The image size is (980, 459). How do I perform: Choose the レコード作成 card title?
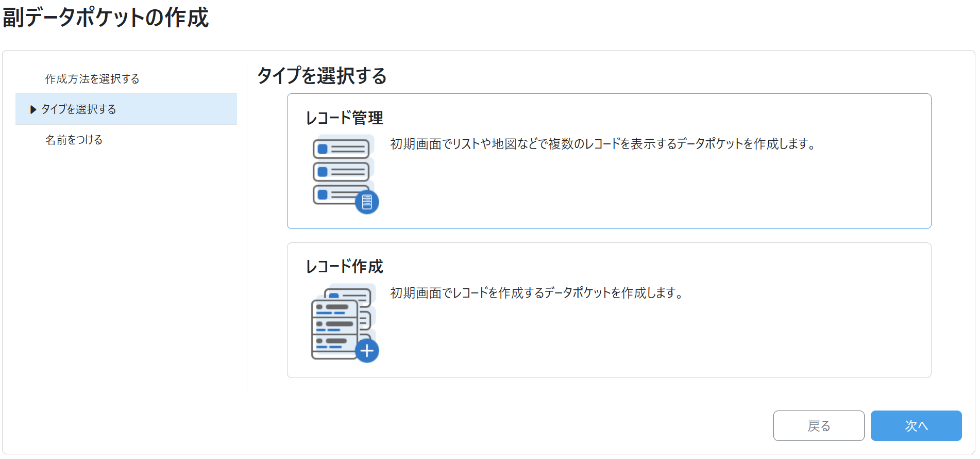click(344, 267)
